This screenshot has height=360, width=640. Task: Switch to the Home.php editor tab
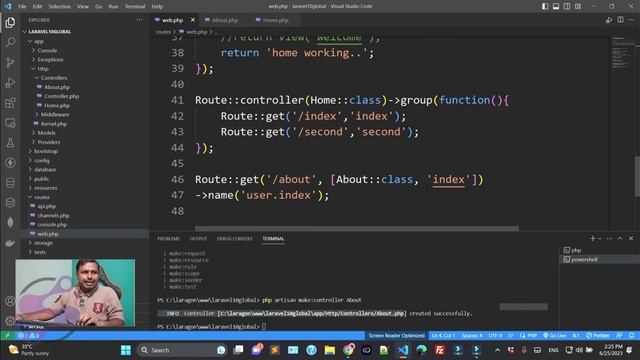coord(275,20)
